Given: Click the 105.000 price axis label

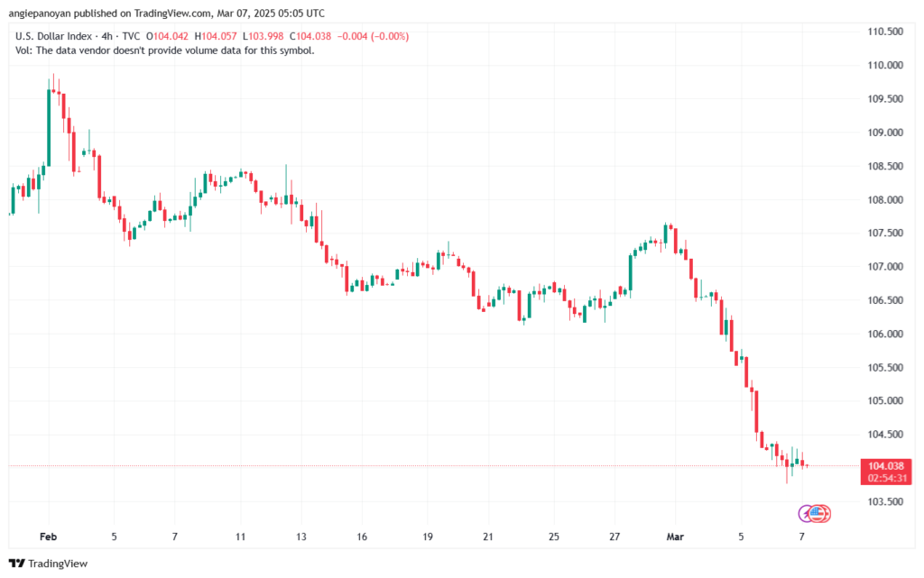Looking at the screenshot, I should [885, 401].
